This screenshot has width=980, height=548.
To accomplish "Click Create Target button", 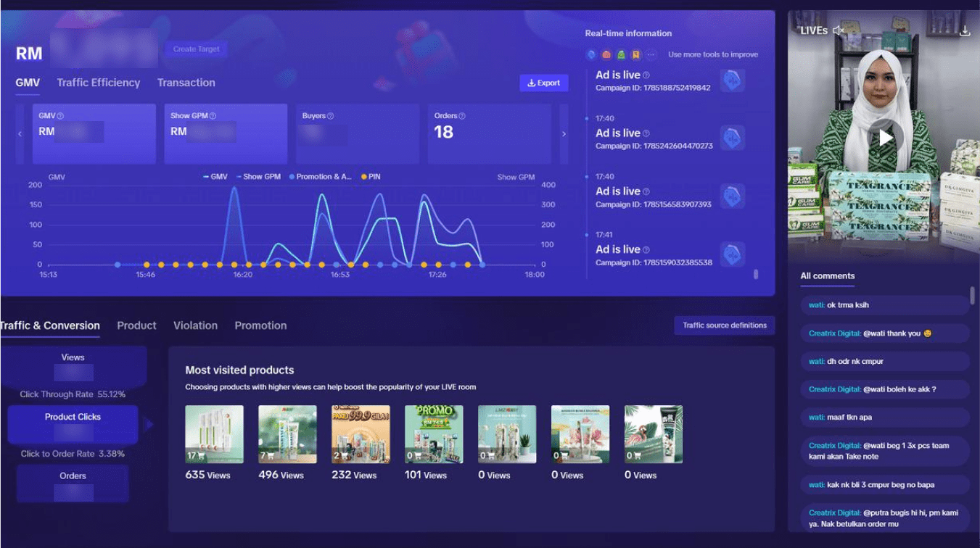I will click(x=196, y=49).
